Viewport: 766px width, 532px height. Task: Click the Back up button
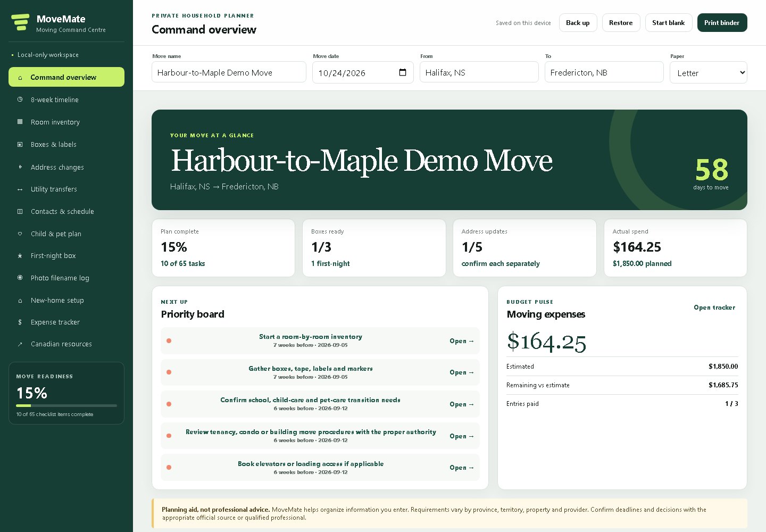[578, 23]
